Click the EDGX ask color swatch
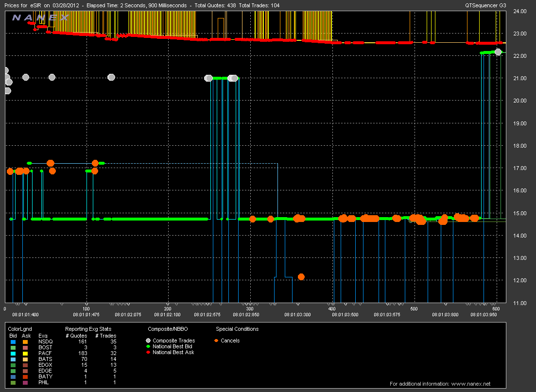The image size is (536, 392). [x=25, y=365]
